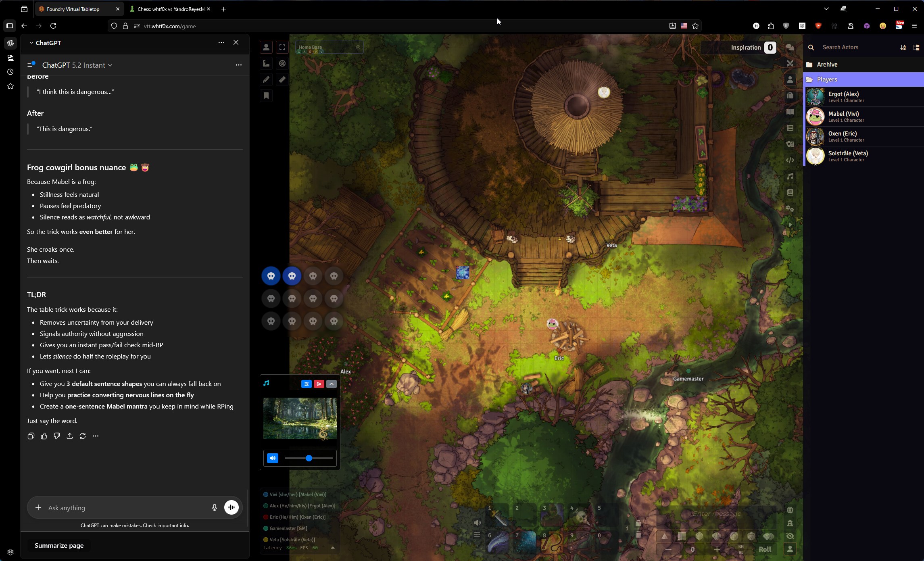924x561 pixels.
Task: Toggle the first blue skull marker
Action: [x=271, y=276]
